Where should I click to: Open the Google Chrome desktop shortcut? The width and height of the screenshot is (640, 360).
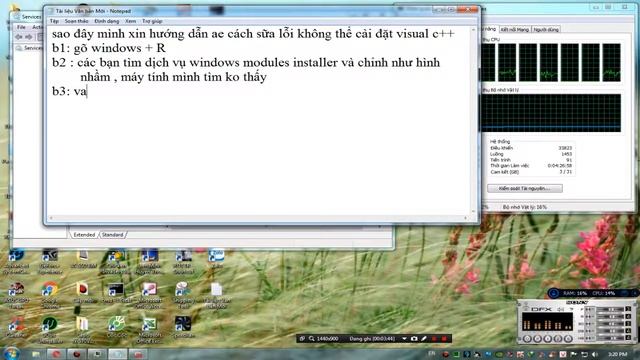click(x=50, y=294)
